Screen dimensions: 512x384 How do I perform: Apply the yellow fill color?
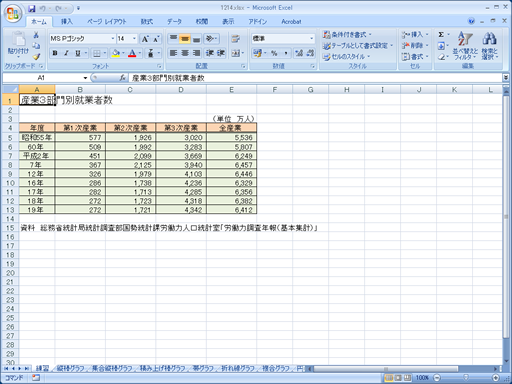[x=116, y=53]
